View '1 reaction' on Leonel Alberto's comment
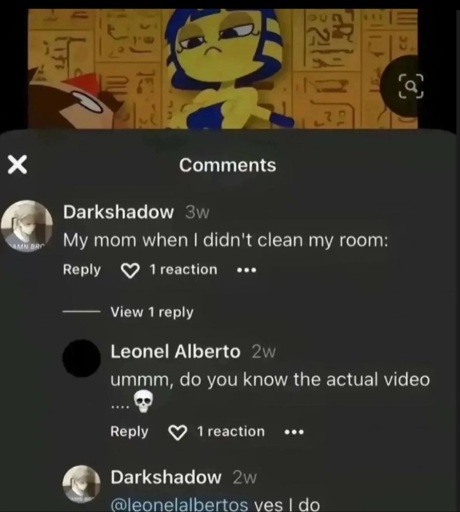Viewport: 460px width, 512px height. pos(231,431)
